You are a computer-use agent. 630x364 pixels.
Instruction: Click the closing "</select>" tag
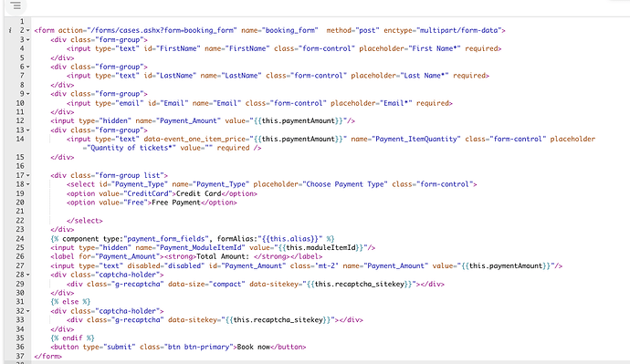(x=85, y=221)
